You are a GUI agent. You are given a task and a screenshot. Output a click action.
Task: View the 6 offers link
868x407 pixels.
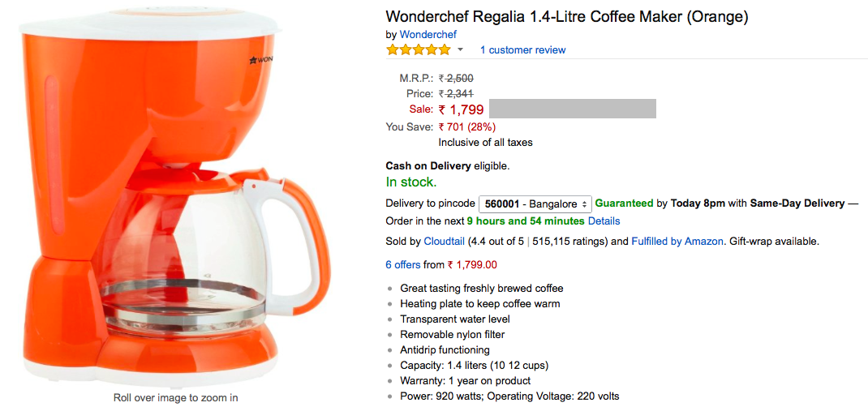(x=404, y=264)
